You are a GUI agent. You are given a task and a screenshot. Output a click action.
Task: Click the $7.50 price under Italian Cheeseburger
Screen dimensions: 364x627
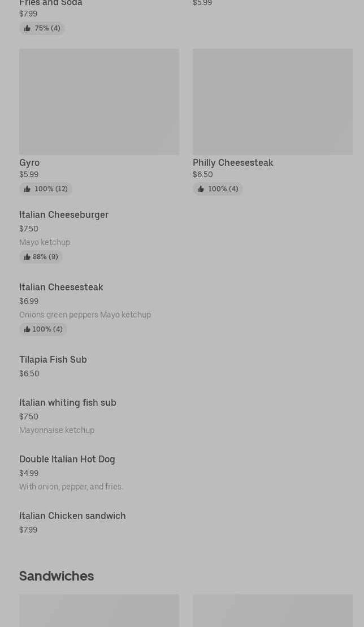point(29,229)
